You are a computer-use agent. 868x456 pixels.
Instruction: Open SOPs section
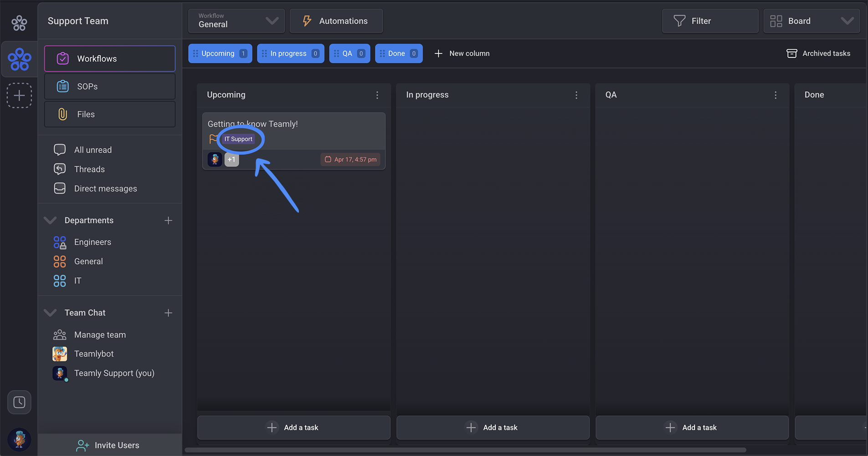click(110, 86)
